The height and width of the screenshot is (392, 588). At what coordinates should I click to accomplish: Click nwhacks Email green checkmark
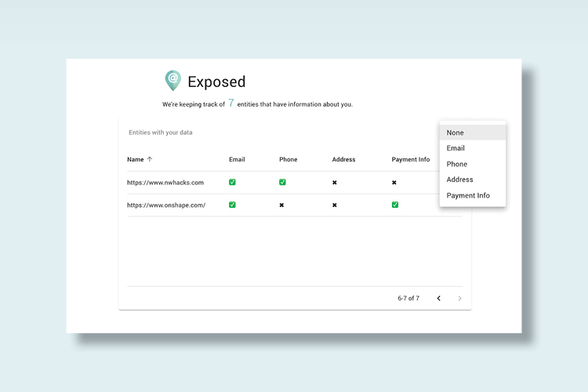[232, 183]
